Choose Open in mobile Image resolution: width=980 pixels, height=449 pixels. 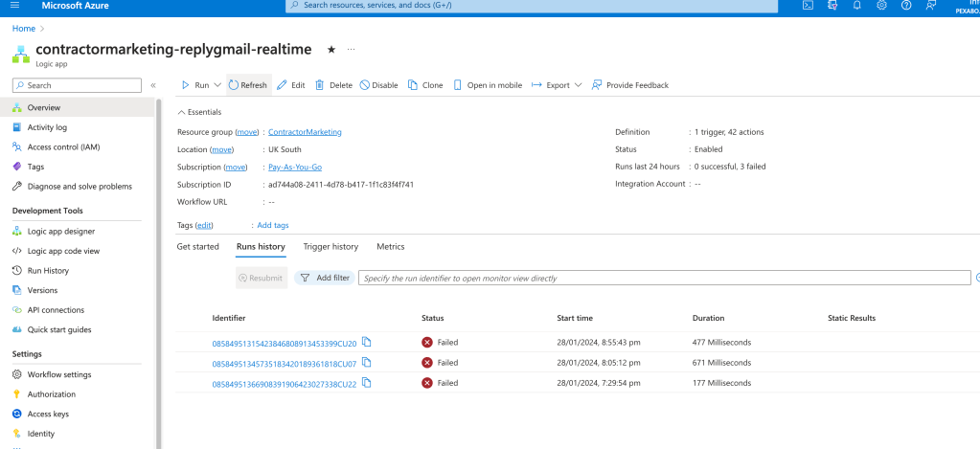[488, 85]
